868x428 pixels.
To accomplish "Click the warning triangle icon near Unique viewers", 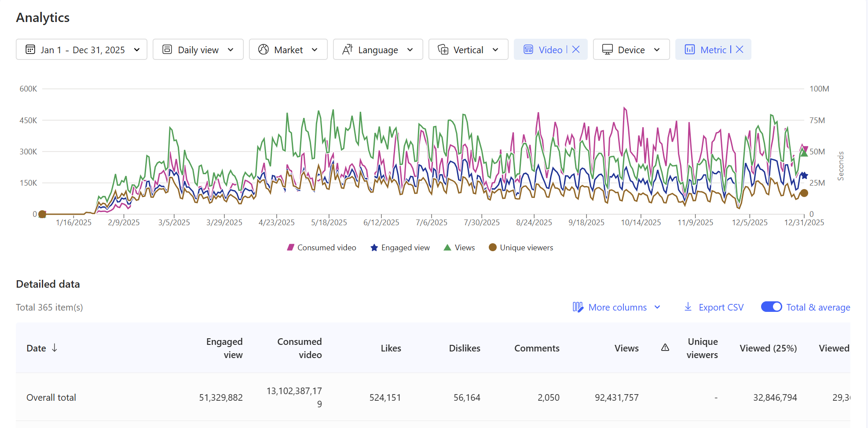I will (x=665, y=348).
